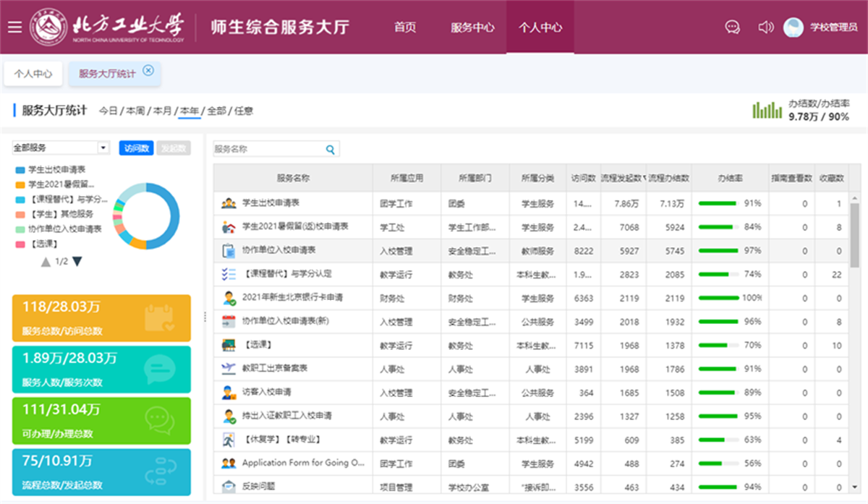Click the speaker announcement icon
868x504 pixels.
765,27
